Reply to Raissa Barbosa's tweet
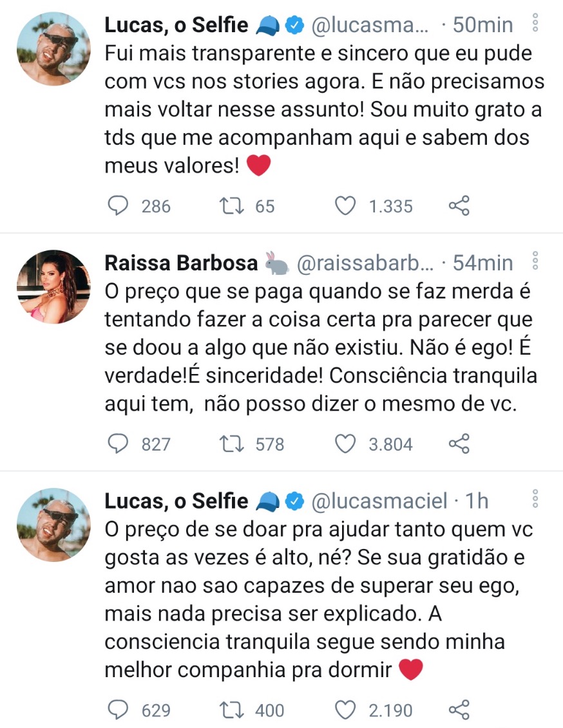 pyautogui.click(x=118, y=444)
